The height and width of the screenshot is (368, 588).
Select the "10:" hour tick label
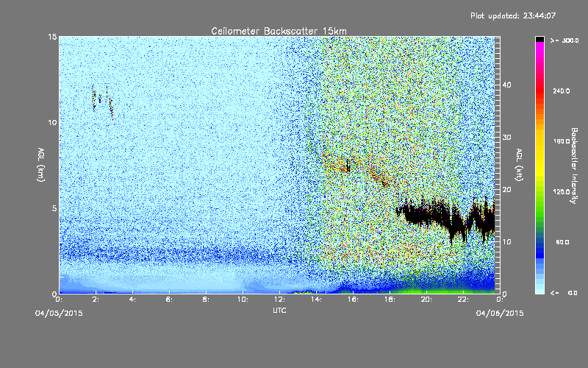[243, 300]
